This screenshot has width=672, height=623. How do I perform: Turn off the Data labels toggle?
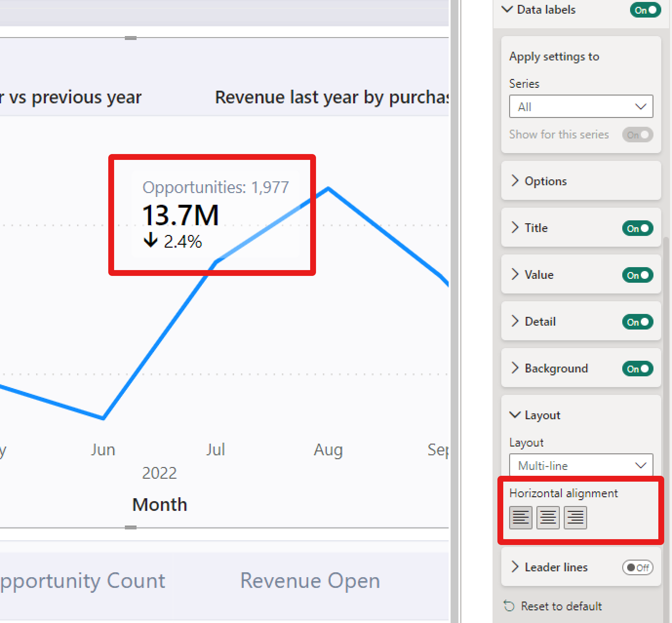point(645,10)
